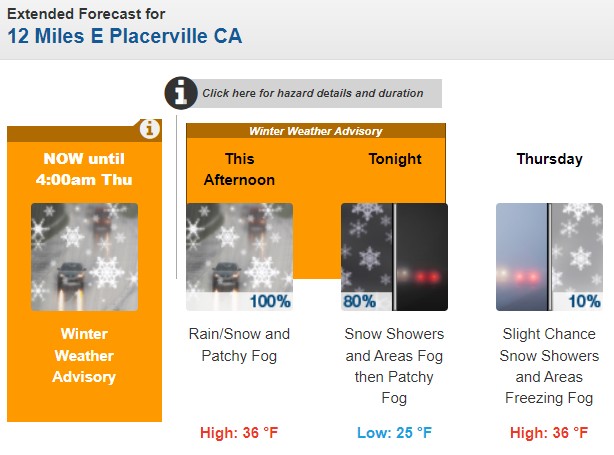The width and height of the screenshot is (614, 455).
Task: Click the 'Tonight' period label
Action: tap(395, 159)
